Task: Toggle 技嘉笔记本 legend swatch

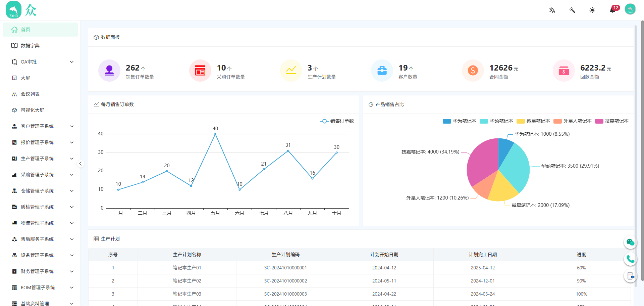Action: [x=599, y=121]
